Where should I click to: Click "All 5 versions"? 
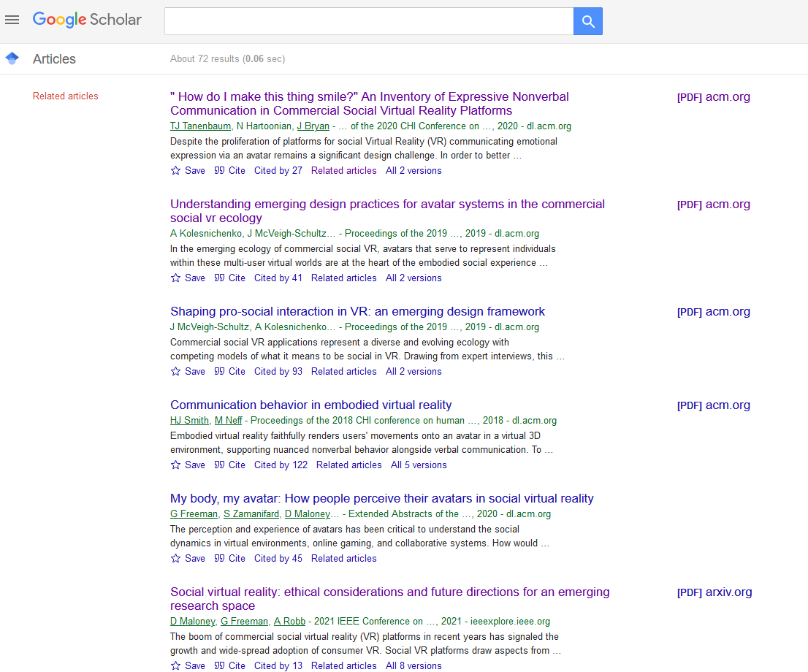pyautogui.click(x=419, y=465)
